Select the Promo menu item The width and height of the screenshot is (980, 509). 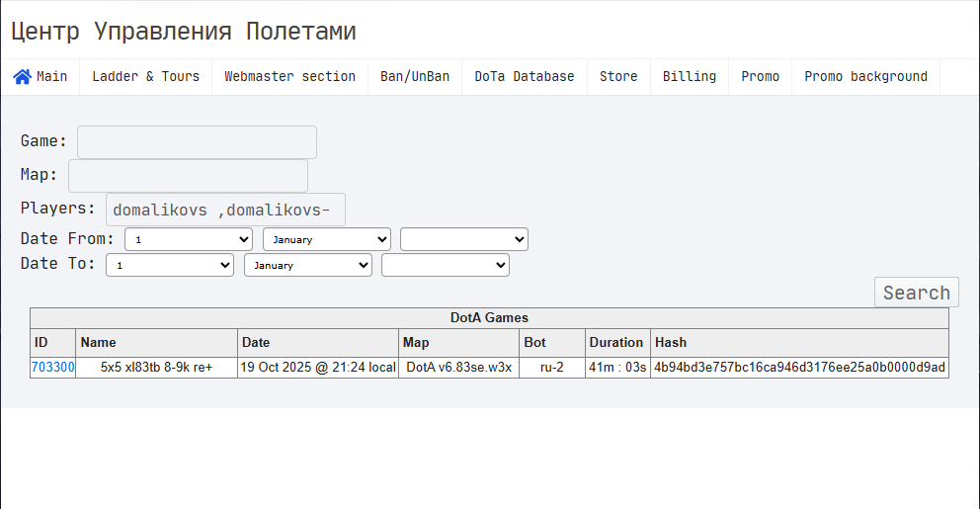(760, 76)
